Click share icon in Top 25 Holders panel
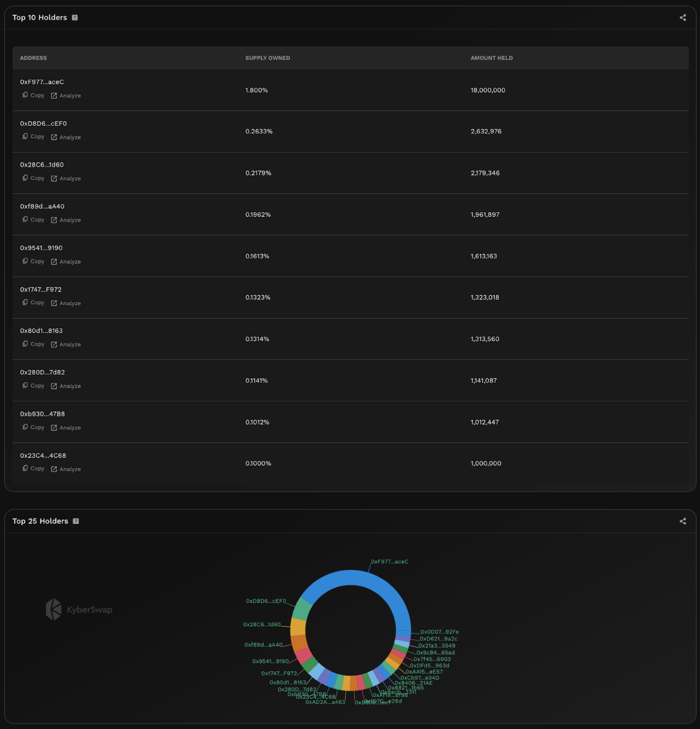700x729 pixels. pyautogui.click(x=682, y=521)
